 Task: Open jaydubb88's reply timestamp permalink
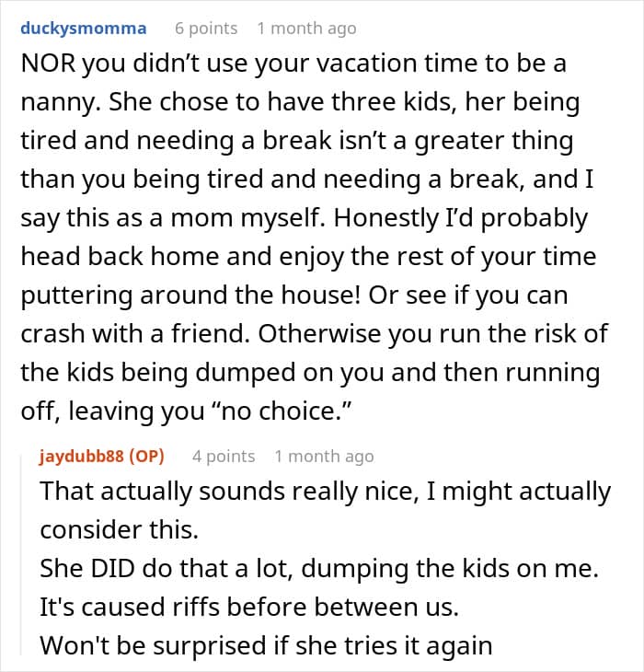pos(324,456)
